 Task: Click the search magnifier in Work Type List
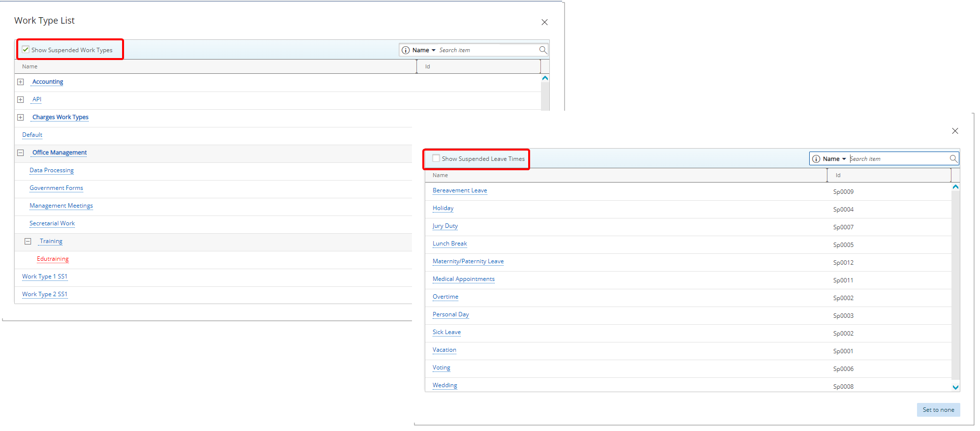543,50
